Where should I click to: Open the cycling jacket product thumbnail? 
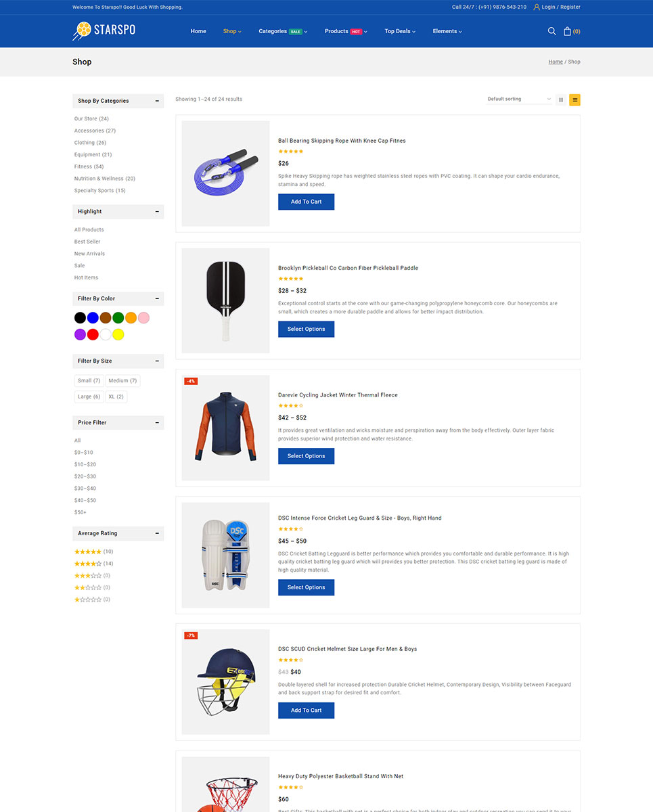pos(226,428)
